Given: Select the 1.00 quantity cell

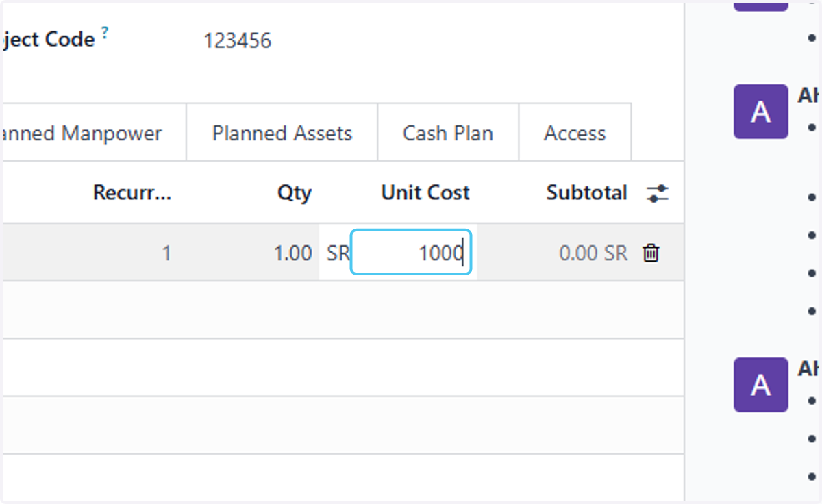Looking at the screenshot, I should [292, 253].
